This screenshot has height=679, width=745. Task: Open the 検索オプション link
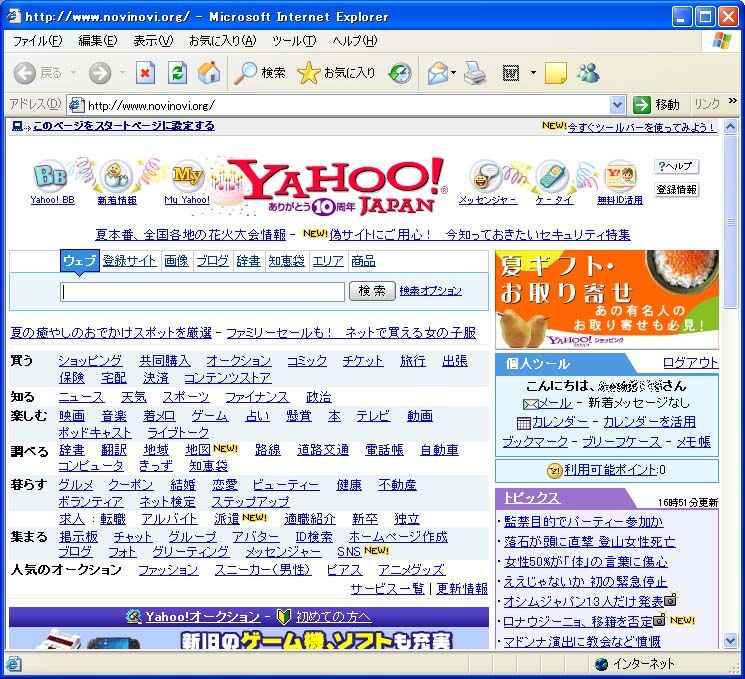pyautogui.click(x=430, y=290)
